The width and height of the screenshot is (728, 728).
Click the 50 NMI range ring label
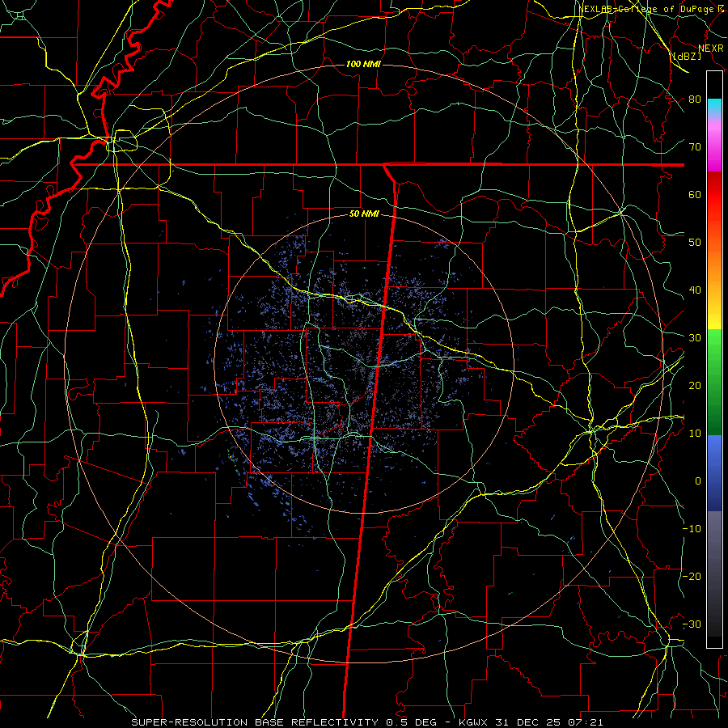click(x=364, y=214)
